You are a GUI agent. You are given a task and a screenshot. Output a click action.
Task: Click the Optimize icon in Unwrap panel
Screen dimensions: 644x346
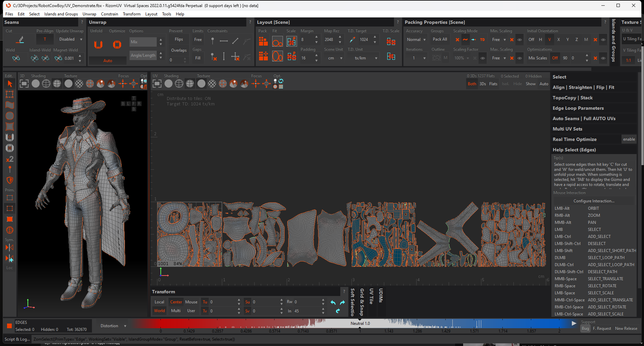[117, 44]
